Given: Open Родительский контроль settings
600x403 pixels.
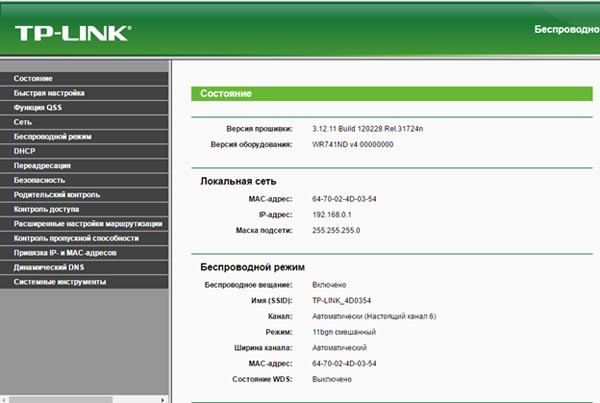Looking at the screenshot, I should coord(84,195).
